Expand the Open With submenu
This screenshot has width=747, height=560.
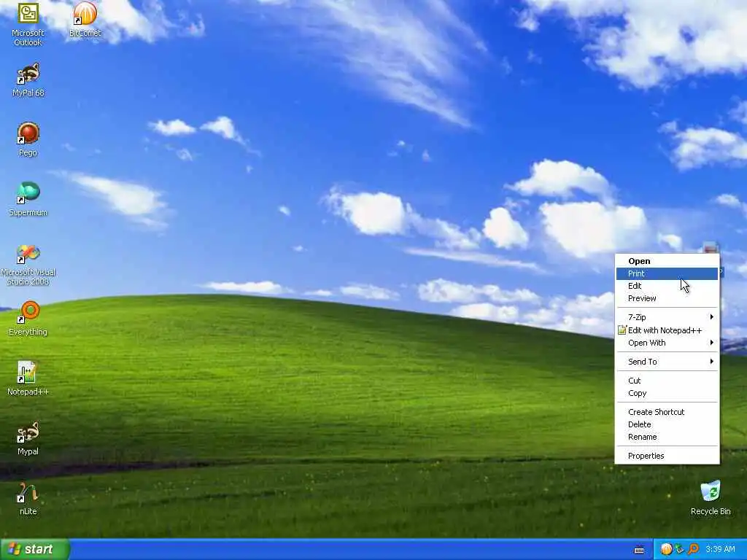click(667, 343)
